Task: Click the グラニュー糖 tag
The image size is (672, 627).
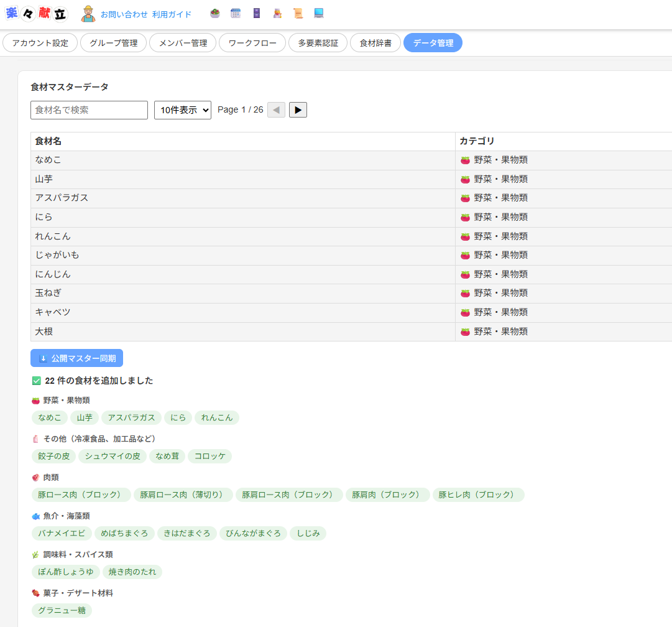Action: coord(62,611)
